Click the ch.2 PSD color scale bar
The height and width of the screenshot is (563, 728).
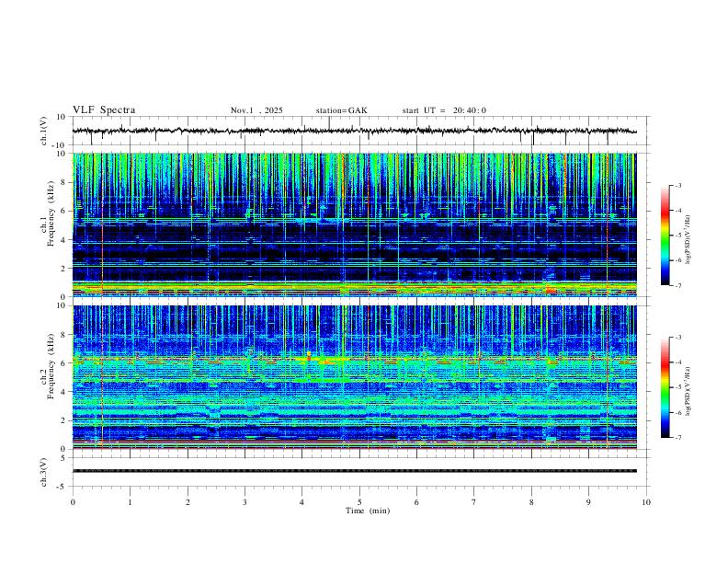click(665, 387)
